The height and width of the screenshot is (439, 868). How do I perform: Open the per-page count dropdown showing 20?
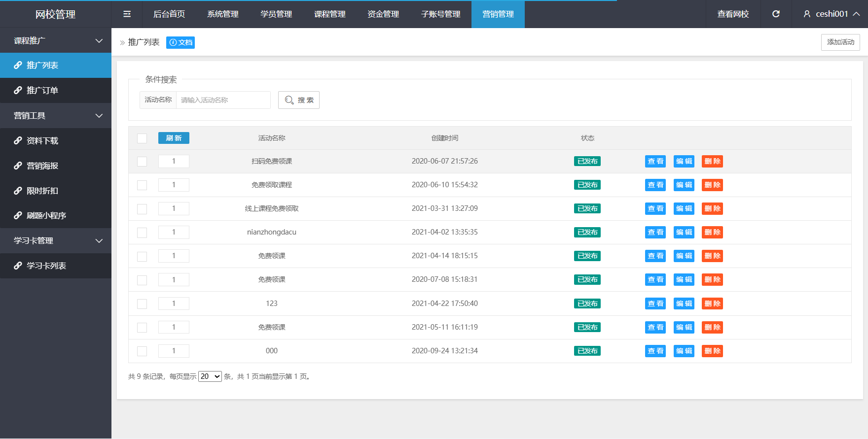pyautogui.click(x=210, y=376)
